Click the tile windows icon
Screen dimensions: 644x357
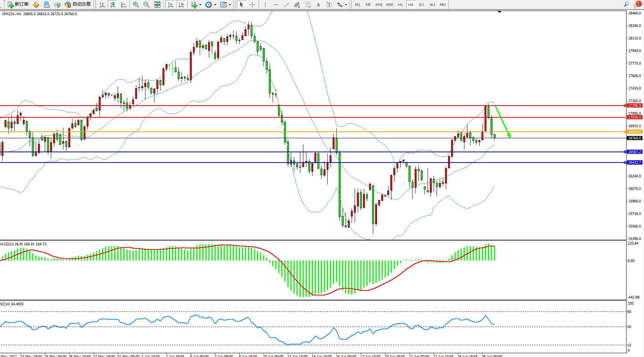click(157, 5)
